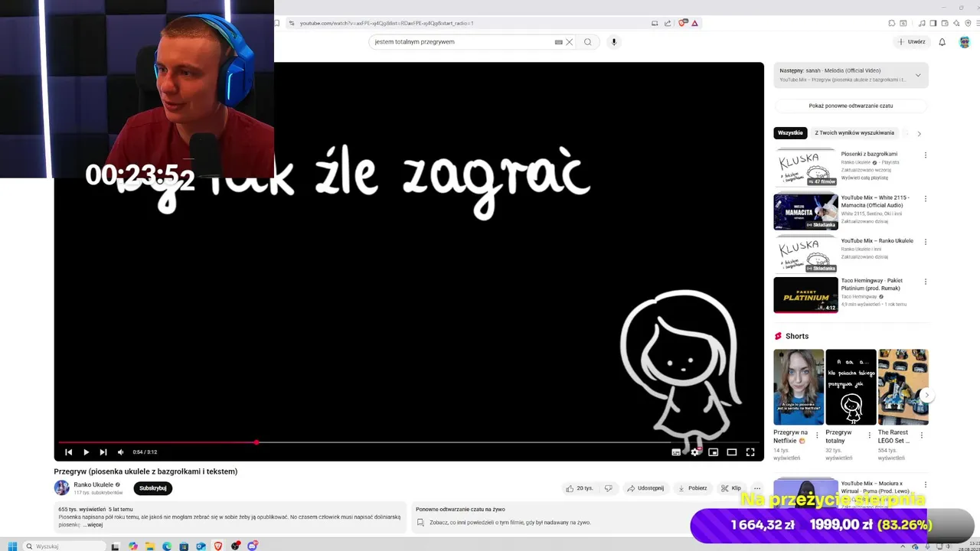The height and width of the screenshot is (551, 980).
Task: Open options for Pakiet Platinium video
Action: click(925, 282)
